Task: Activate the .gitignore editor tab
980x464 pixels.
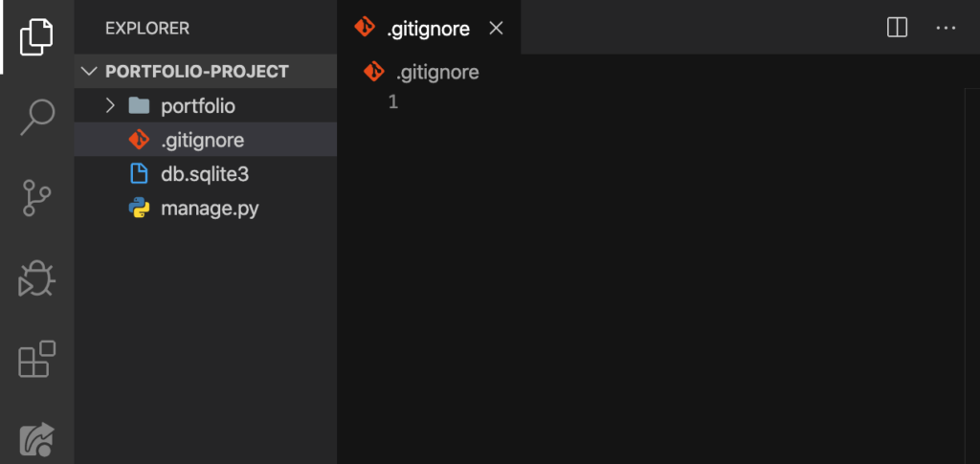Action: (428, 28)
